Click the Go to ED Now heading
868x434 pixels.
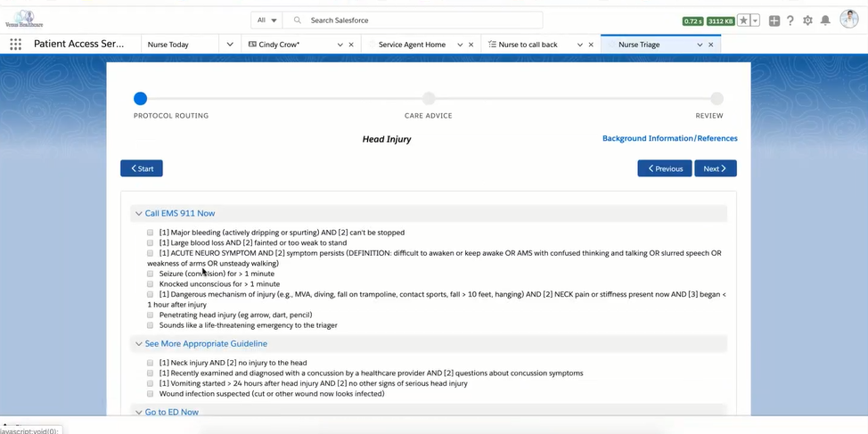[172, 412]
